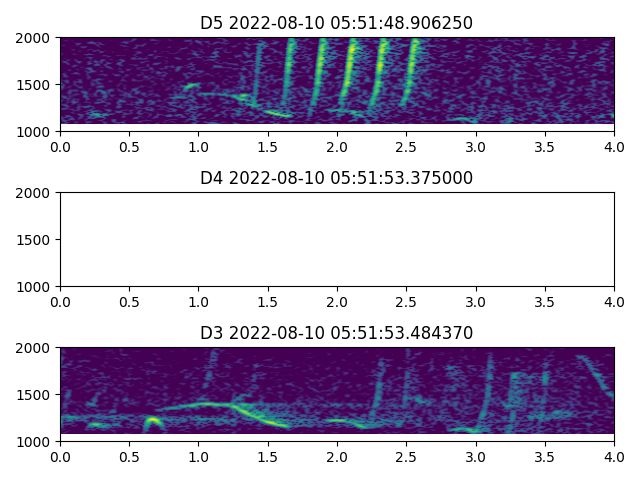640x480 pixels.
Task: Click the D3 spectrogram title text
Action: click(x=336, y=333)
